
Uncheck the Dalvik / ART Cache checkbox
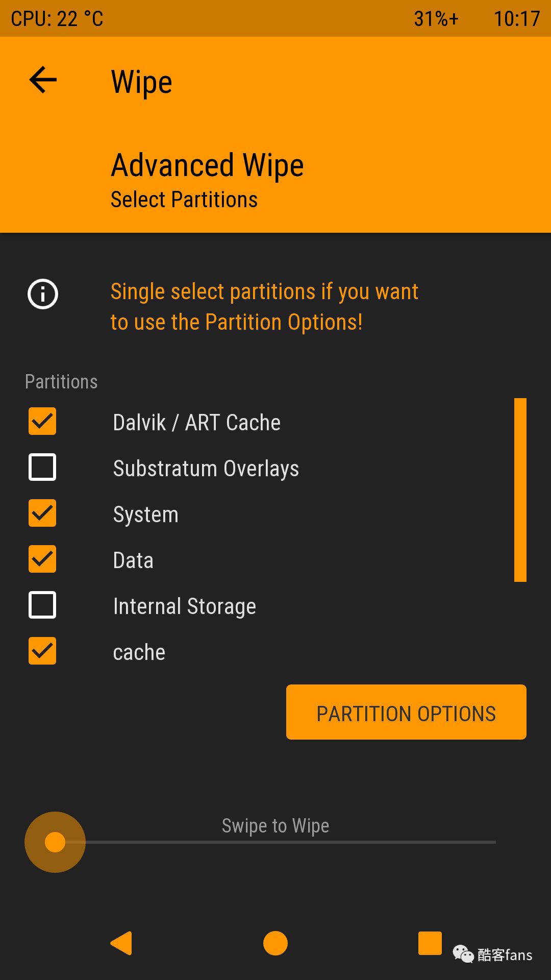click(x=42, y=421)
